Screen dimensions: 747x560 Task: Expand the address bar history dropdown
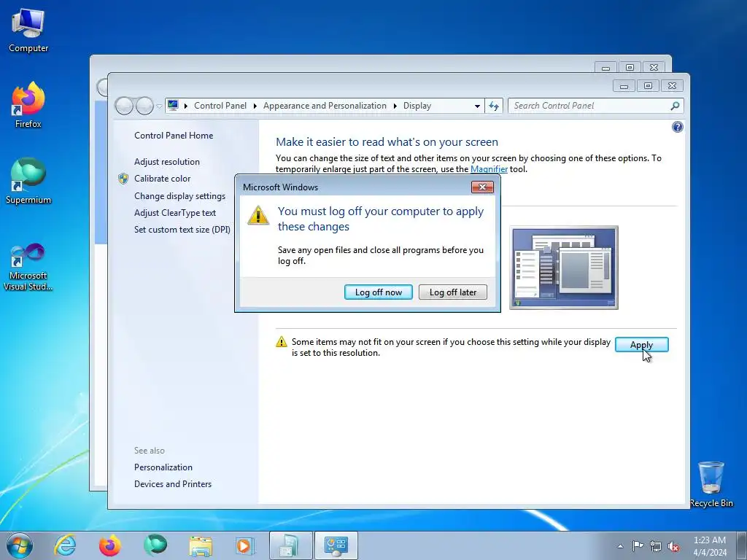pyautogui.click(x=477, y=106)
